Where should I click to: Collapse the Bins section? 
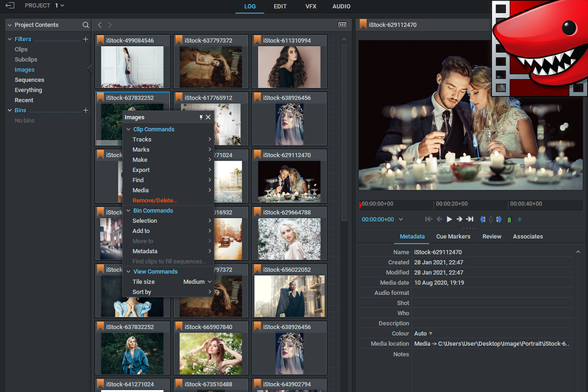[x=10, y=110]
